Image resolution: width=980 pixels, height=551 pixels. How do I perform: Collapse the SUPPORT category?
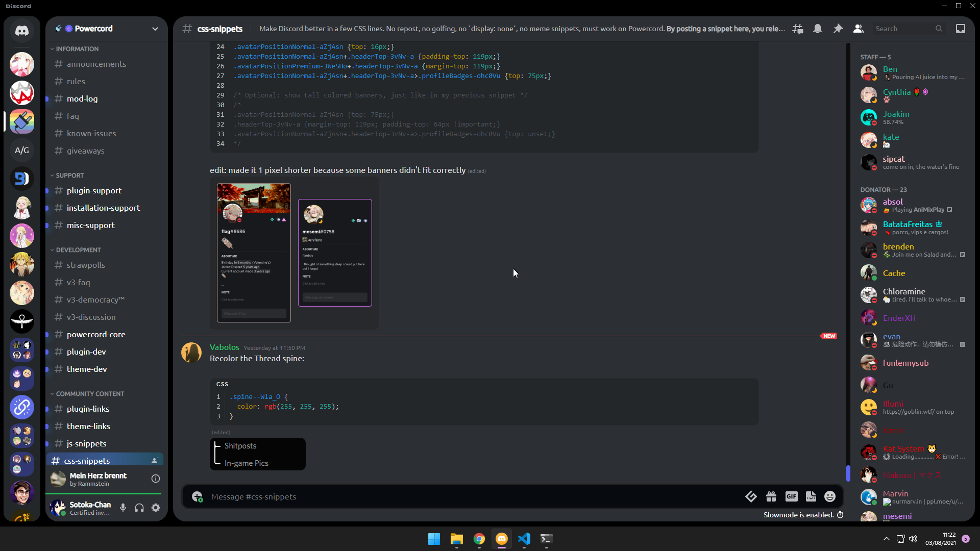[69, 176]
